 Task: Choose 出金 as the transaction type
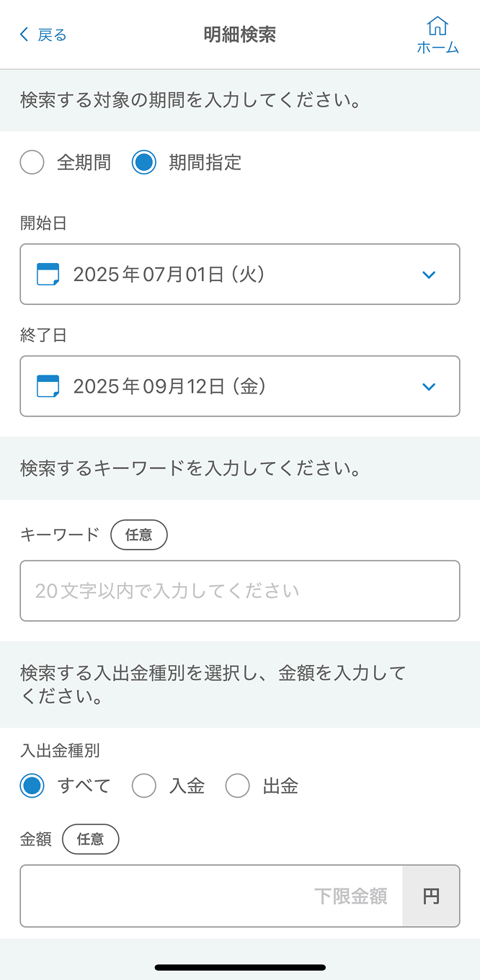click(x=238, y=785)
